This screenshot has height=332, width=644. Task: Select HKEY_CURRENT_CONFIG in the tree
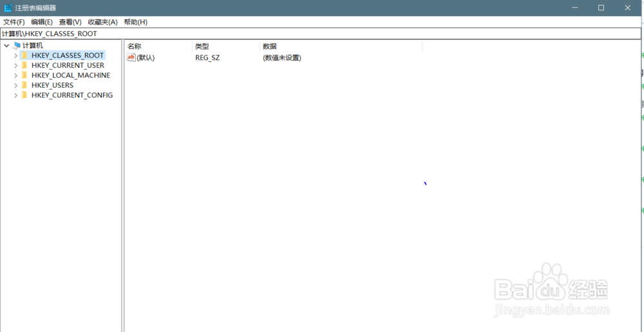coord(72,95)
